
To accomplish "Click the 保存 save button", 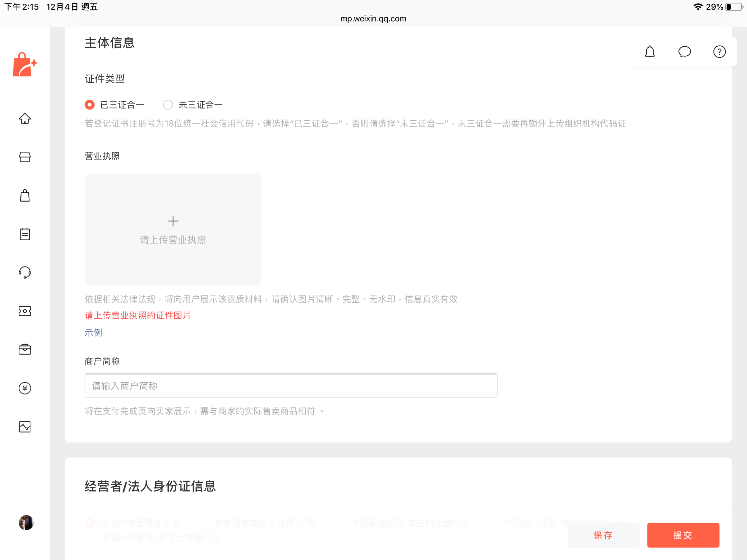I will (603, 535).
